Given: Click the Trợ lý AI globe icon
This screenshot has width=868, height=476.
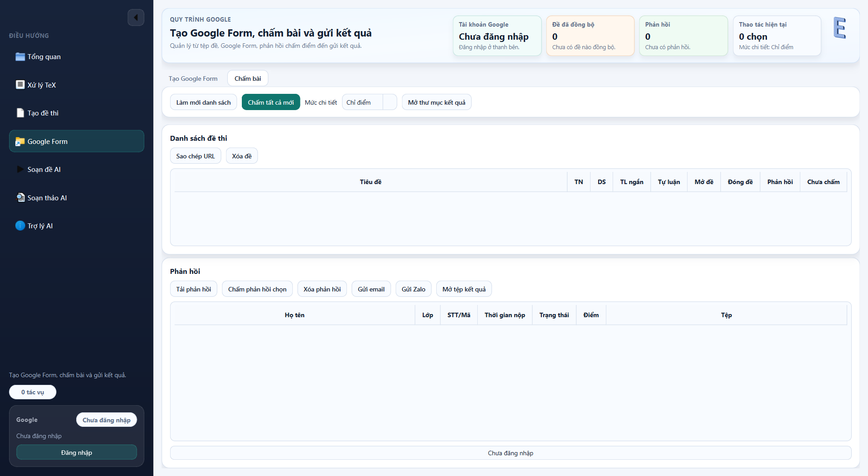Looking at the screenshot, I should coord(20,226).
